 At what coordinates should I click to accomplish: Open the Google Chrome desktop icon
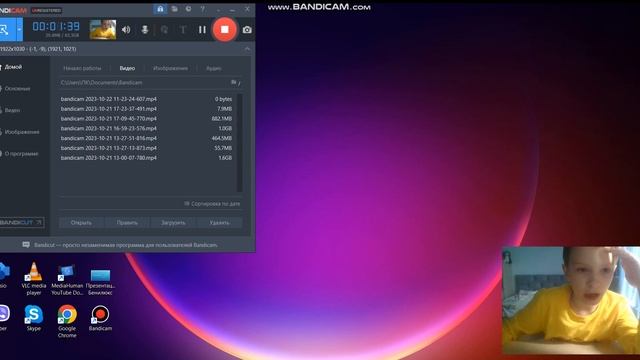coord(67,321)
